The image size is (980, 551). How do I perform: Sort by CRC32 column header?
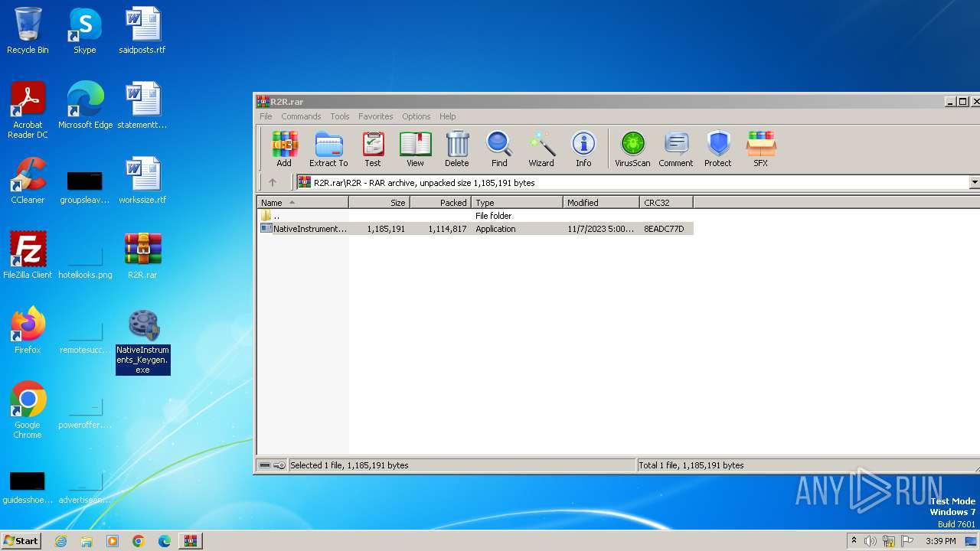tap(666, 203)
